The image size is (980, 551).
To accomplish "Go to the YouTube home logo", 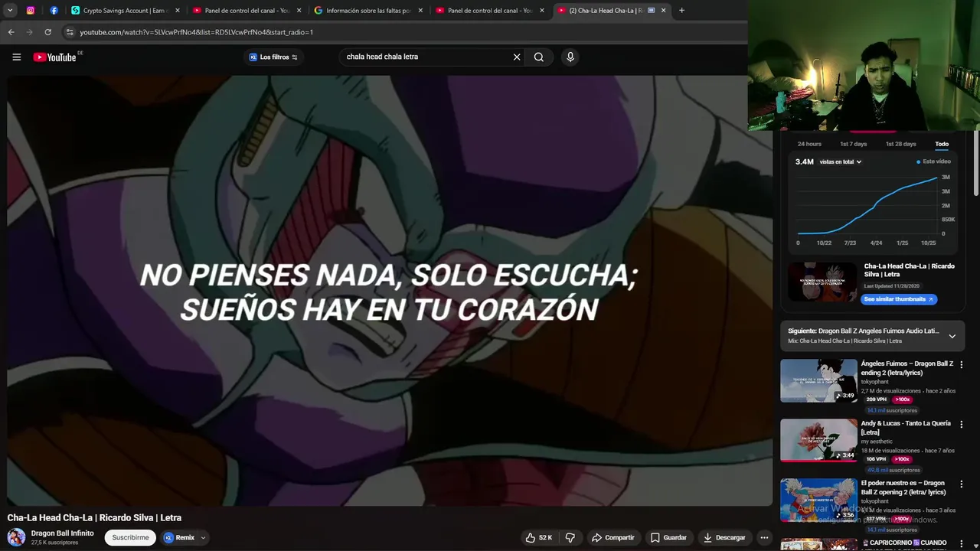I will [55, 57].
